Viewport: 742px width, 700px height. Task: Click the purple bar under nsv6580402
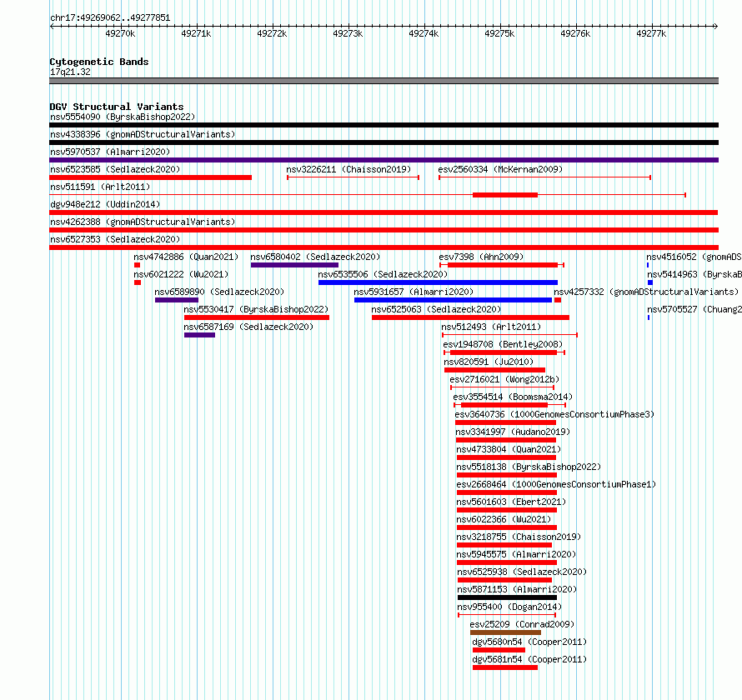point(294,265)
